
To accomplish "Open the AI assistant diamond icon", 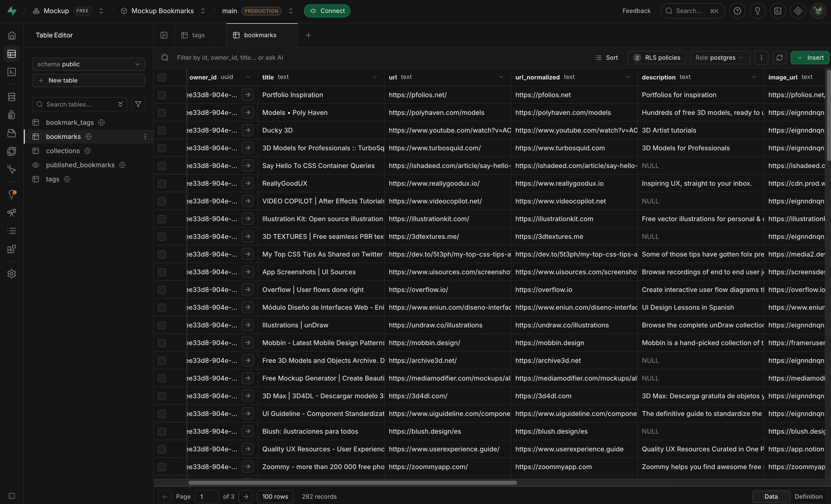I will [798, 11].
